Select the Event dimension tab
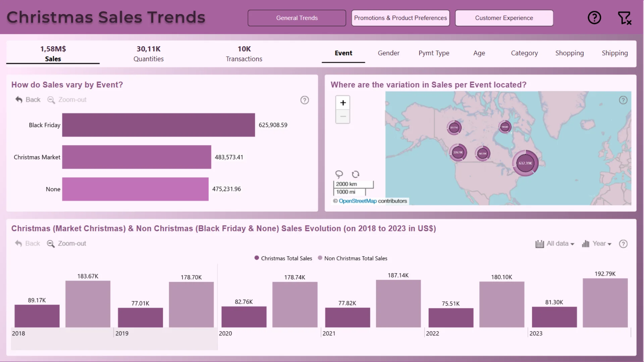Screen dimensions: 644x362 click(343, 53)
